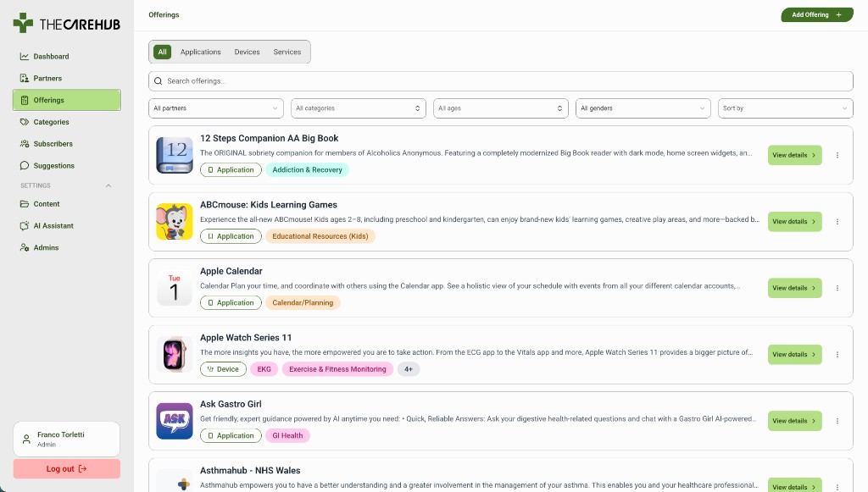This screenshot has height=492, width=868.
Task: Select Offerings in sidebar
Action: pos(66,100)
